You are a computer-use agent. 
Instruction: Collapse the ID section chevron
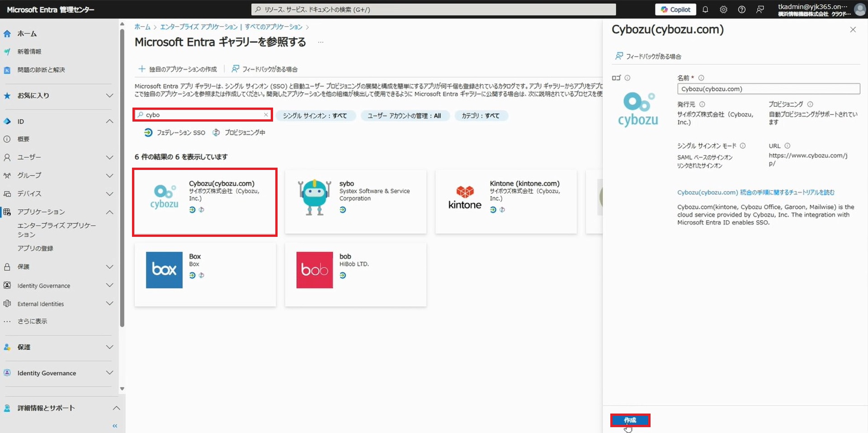tap(109, 121)
